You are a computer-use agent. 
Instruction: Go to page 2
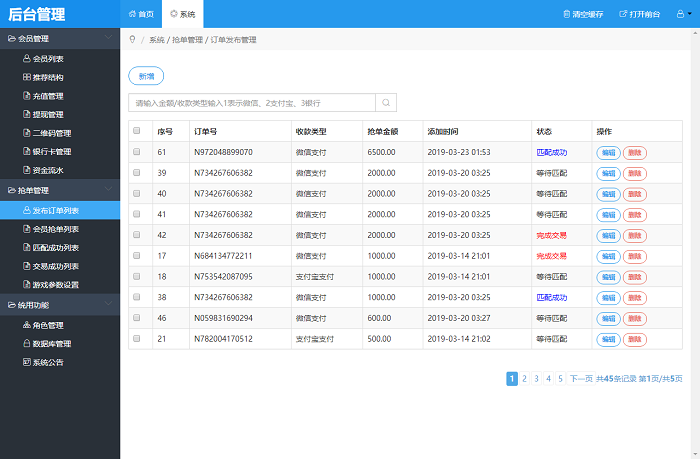tap(525, 379)
